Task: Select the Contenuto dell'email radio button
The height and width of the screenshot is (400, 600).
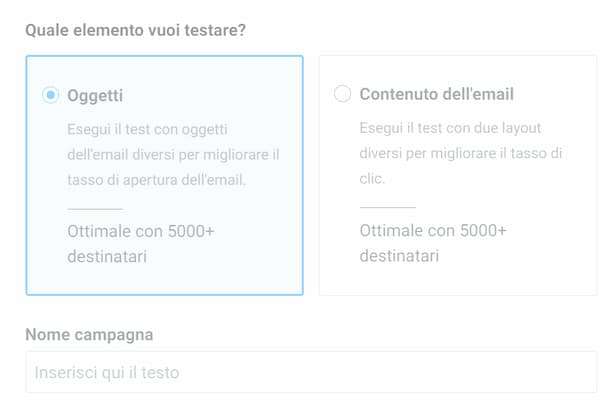Action: pyautogui.click(x=343, y=95)
